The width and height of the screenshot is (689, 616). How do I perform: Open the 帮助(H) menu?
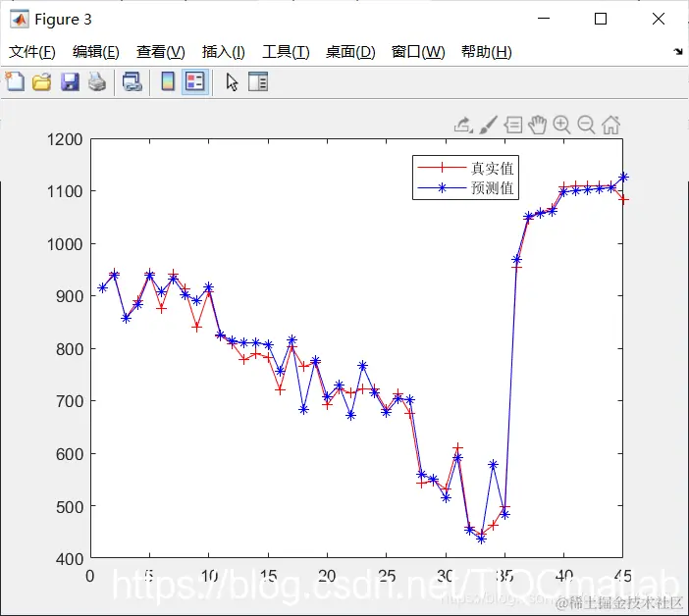coord(487,52)
